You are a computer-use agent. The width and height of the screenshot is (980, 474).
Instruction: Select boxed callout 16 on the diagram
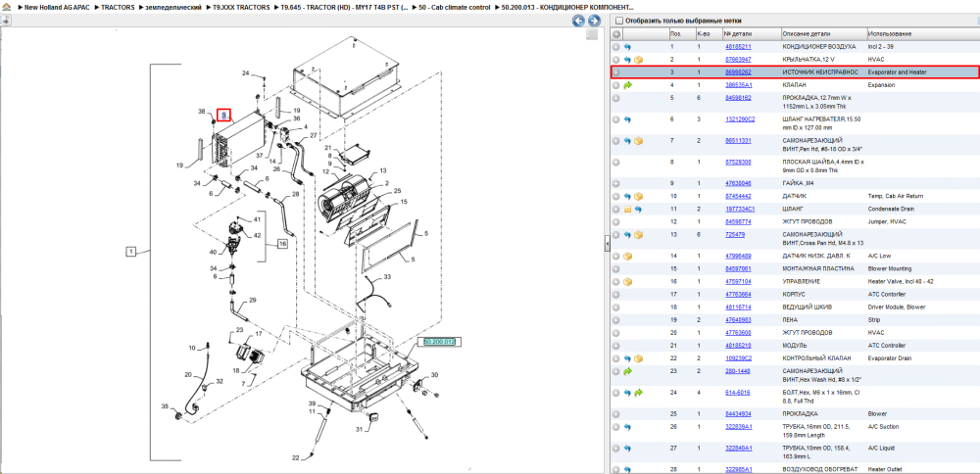(282, 244)
